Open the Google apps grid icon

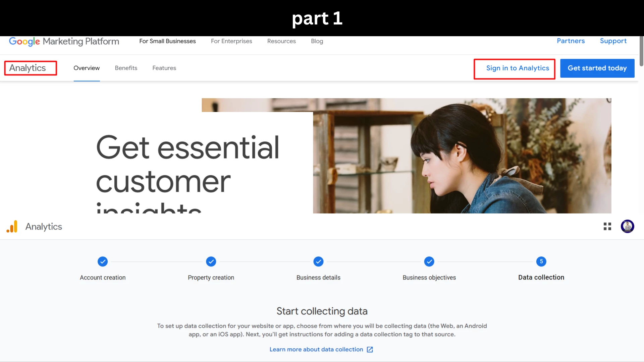[607, 227]
